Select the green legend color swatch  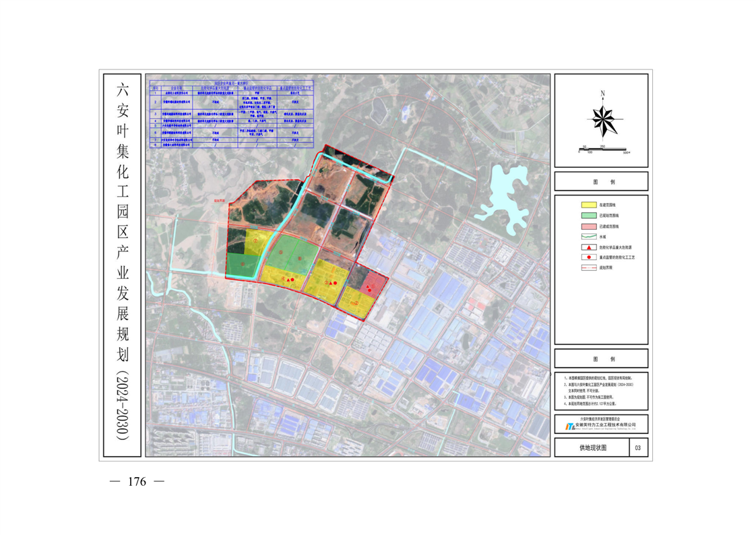click(x=588, y=215)
